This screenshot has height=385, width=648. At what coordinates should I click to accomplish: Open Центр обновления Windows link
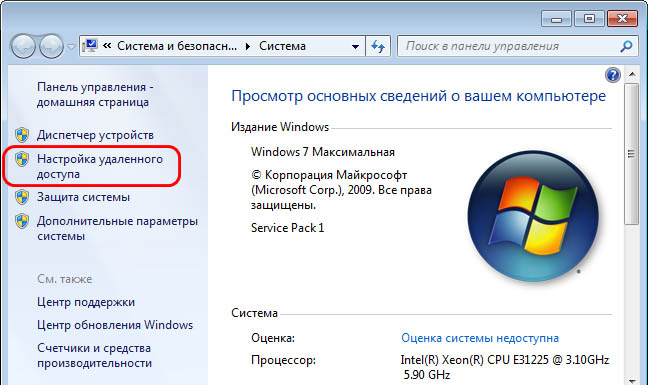(x=115, y=325)
